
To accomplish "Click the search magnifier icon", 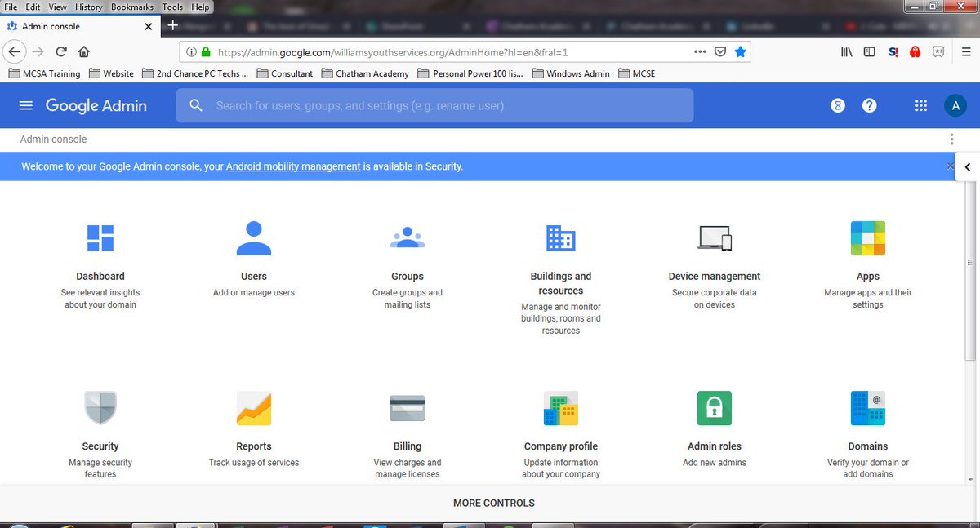I will coord(196,105).
